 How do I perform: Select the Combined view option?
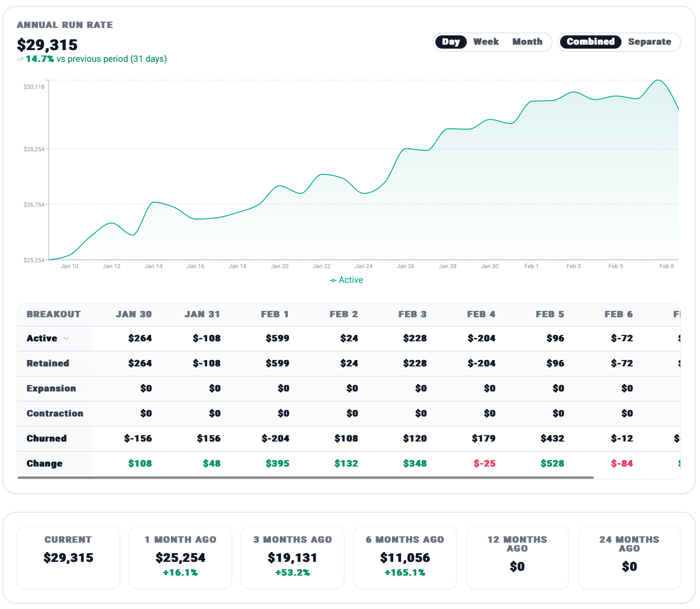tap(590, 42)
